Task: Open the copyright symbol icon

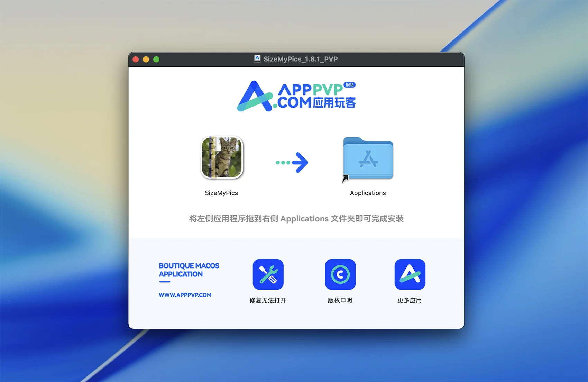Action: click(x=340, y=274)
